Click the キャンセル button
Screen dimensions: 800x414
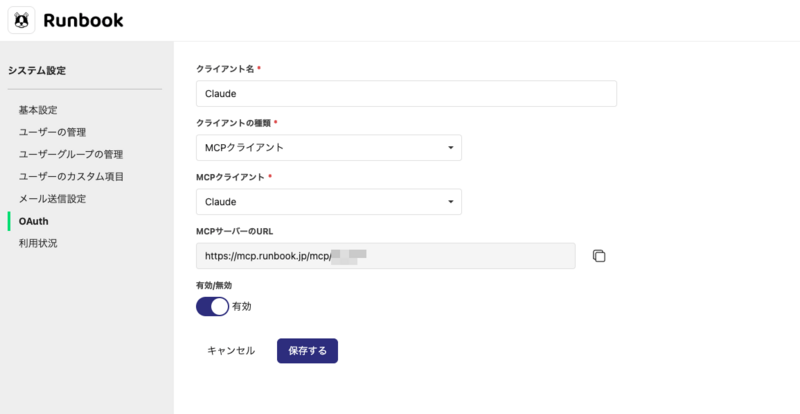[231, 351]
